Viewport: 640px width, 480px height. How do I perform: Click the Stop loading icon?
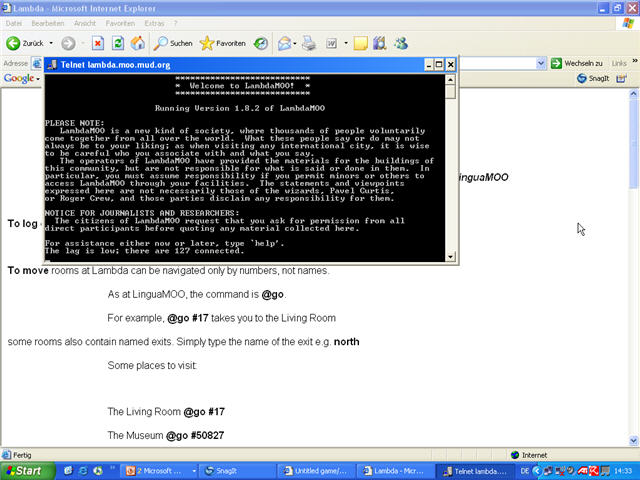click(x=98, y=43)
